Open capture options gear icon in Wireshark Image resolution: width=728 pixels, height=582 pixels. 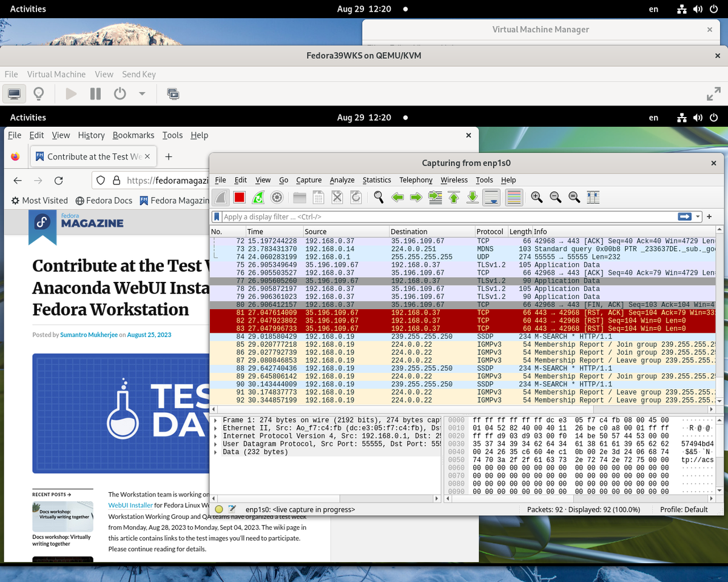pyautogui.click(x=277, y=197)
